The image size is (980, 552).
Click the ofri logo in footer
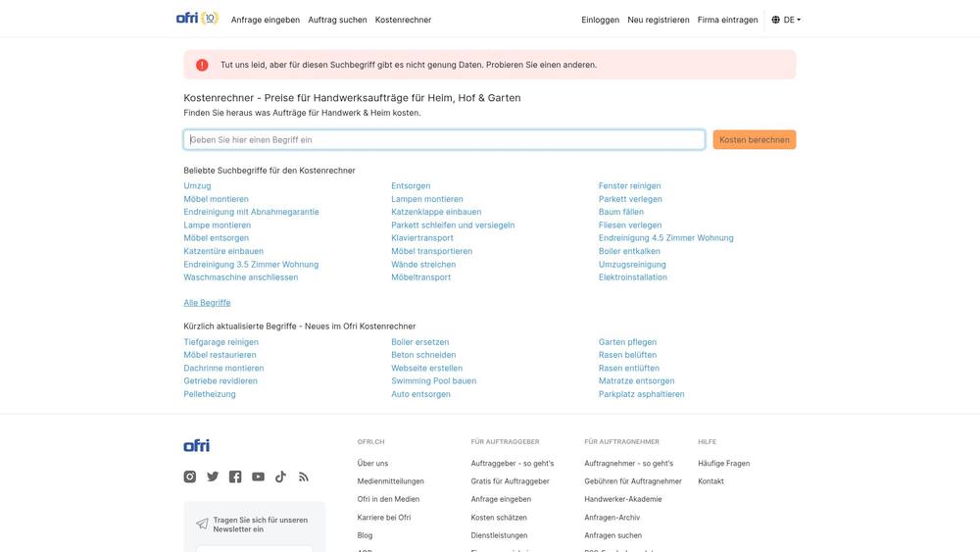[x=197, y=445]
